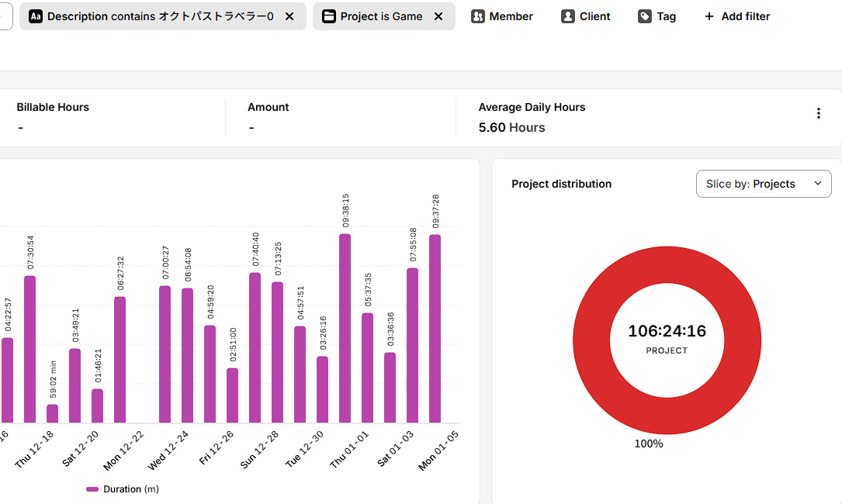
Task: Click the Member filter people icon
Action: 478,16
